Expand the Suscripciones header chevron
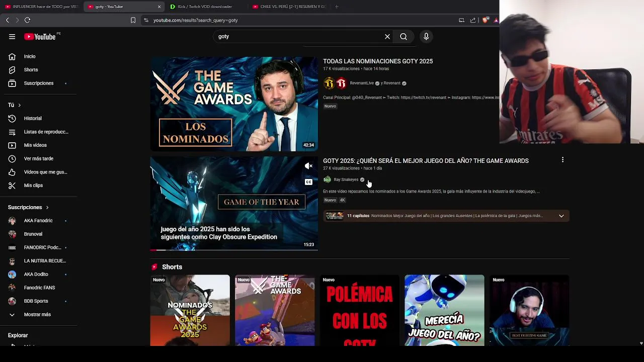644x362 pixels. [47, 207]
